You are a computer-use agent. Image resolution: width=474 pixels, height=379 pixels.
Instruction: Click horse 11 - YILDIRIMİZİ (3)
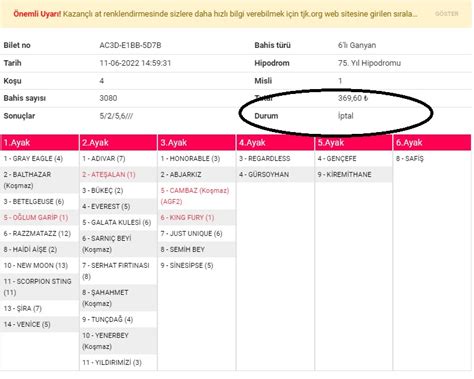click(118, 363)
